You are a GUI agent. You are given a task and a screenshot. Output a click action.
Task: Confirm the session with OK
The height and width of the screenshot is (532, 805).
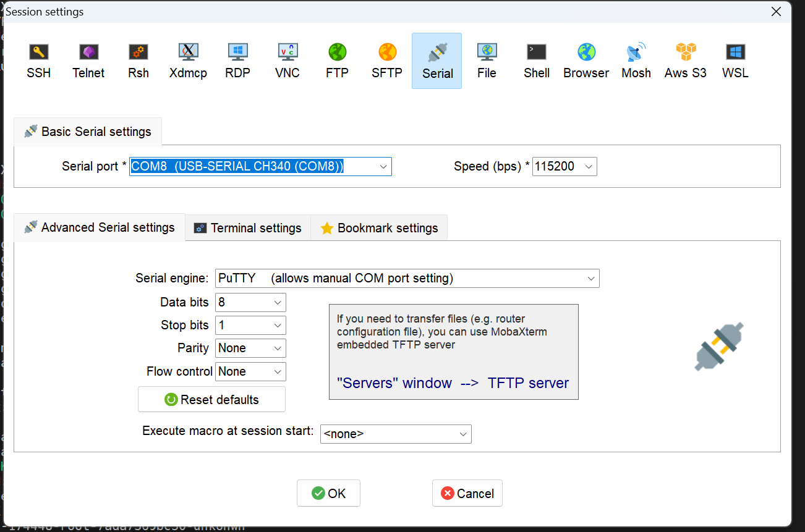tap(328, 493)
